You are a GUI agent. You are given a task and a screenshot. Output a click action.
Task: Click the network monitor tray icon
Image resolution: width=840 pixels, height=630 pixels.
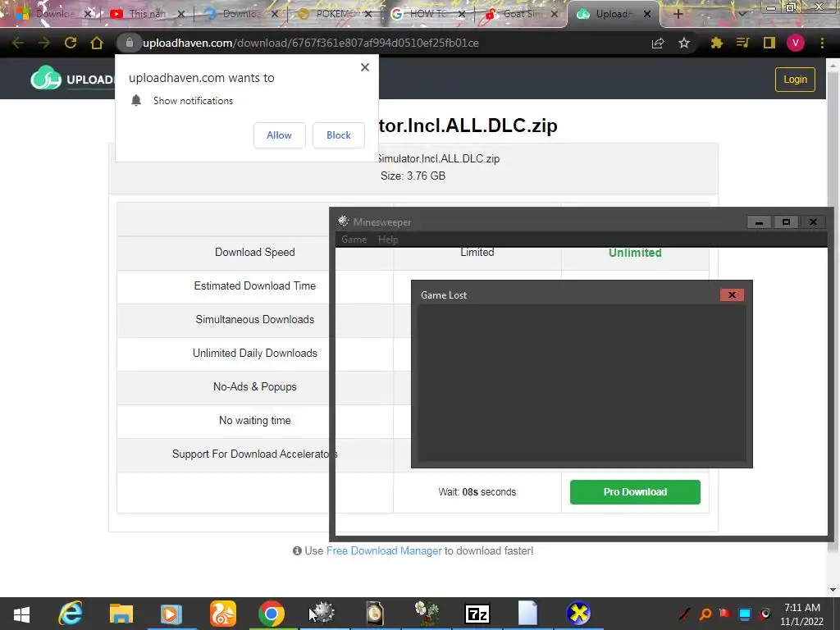coord(745,614)
